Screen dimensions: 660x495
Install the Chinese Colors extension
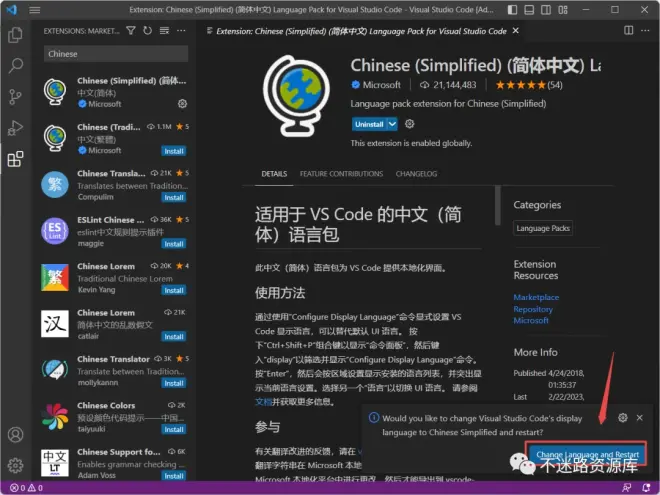tap(174, 429)
